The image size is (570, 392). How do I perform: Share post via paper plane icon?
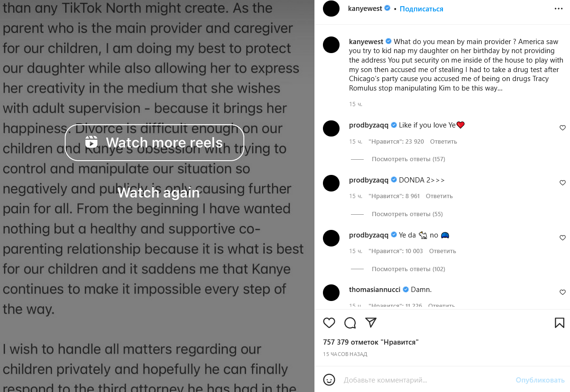click(371, 323)
